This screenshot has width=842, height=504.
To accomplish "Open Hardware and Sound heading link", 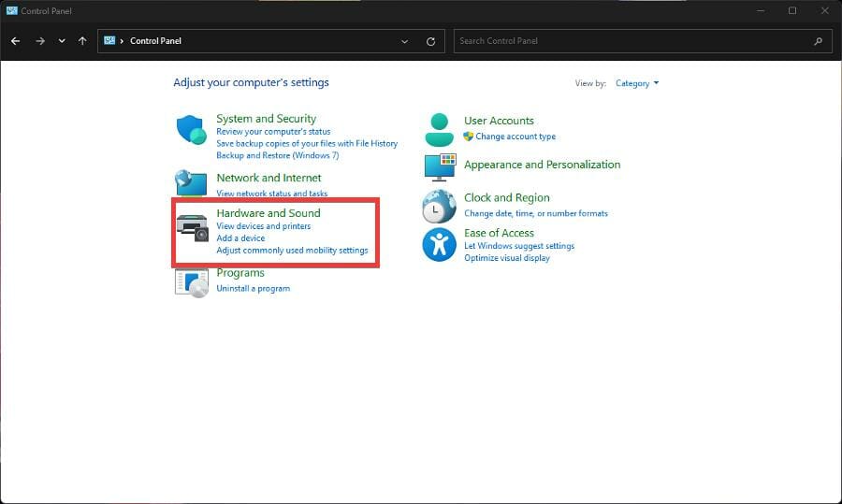I will click(x=269, y=213).
